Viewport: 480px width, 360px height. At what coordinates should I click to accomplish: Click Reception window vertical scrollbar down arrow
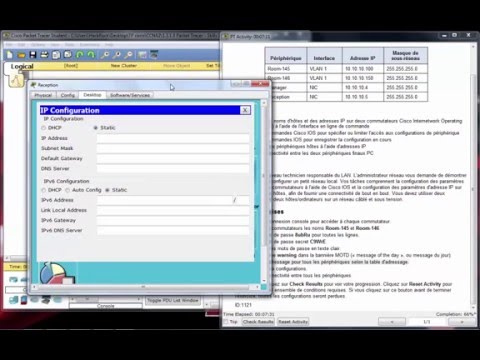(x=264, y=281)
